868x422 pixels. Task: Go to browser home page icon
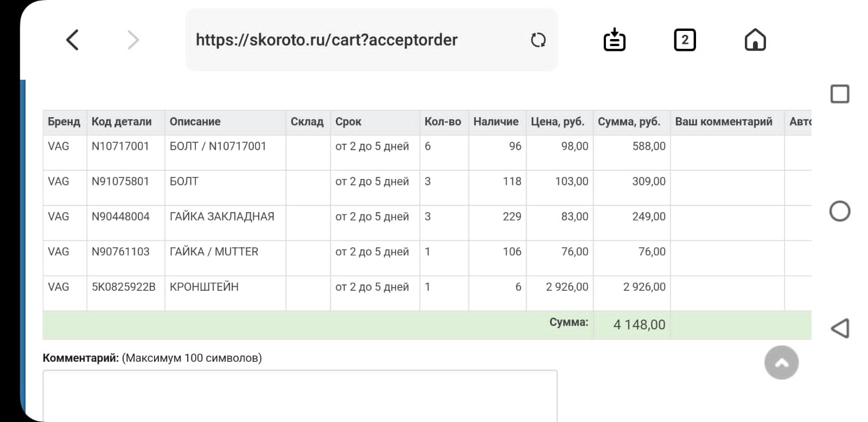[755, 40]
